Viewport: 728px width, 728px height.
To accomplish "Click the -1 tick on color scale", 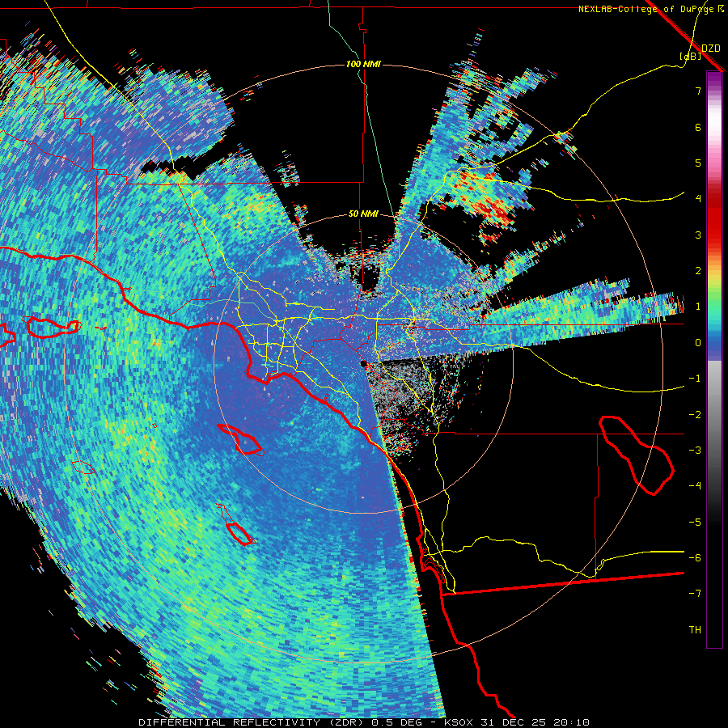I will (695, 379).
